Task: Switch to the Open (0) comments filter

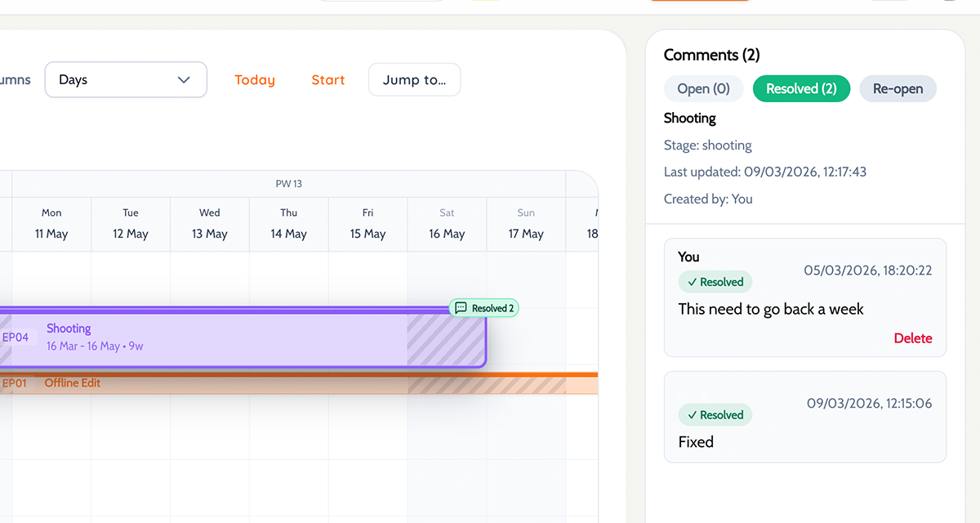Action: point(703,89)
